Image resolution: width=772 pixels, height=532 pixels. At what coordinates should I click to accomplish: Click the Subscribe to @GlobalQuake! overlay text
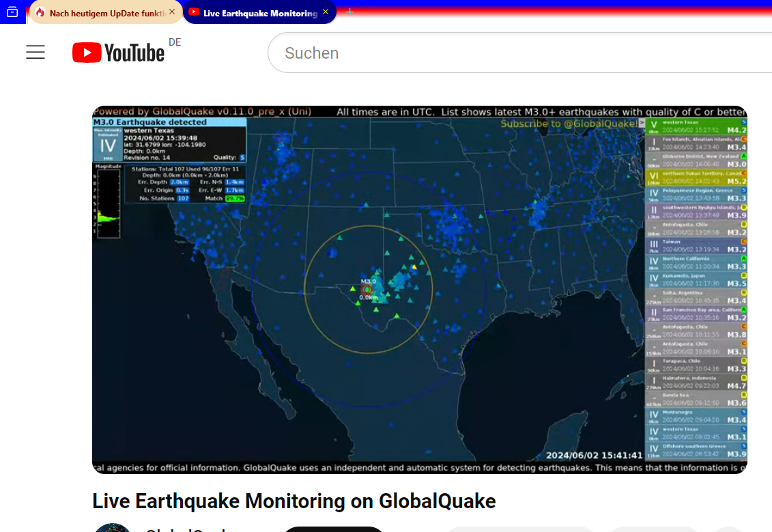coord(569,123)
